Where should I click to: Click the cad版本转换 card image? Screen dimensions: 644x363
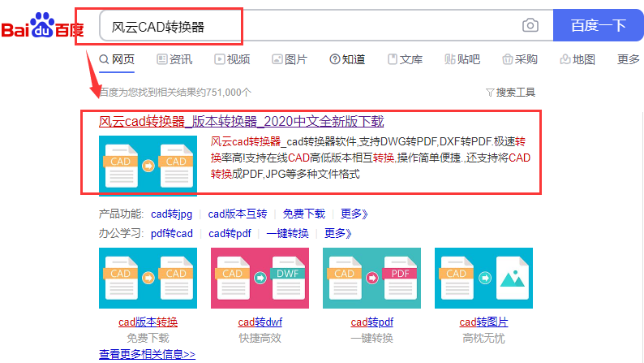click(x=148, y=278)
